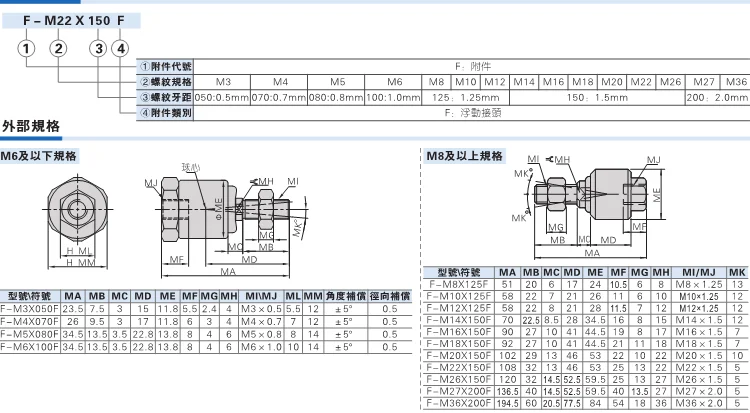The height and width of the screenshot is (413, 750).
Task: Select the F-M27X200F row label
Action: tap(458, 391)
